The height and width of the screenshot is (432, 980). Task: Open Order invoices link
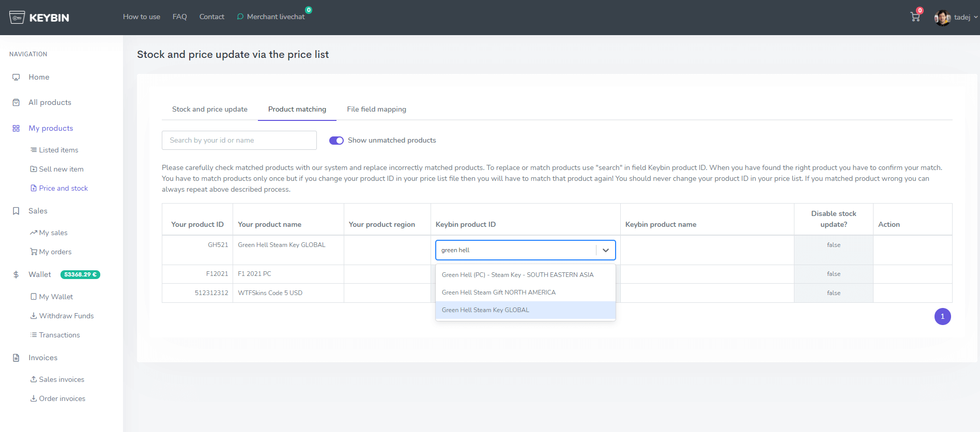(62, 398)
